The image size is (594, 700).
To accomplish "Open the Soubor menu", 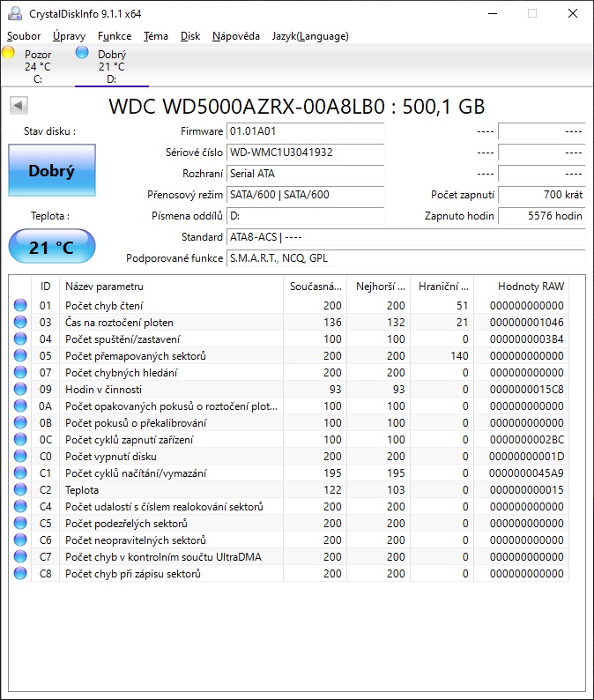I will pyautogui.click(x=24, y=36).
